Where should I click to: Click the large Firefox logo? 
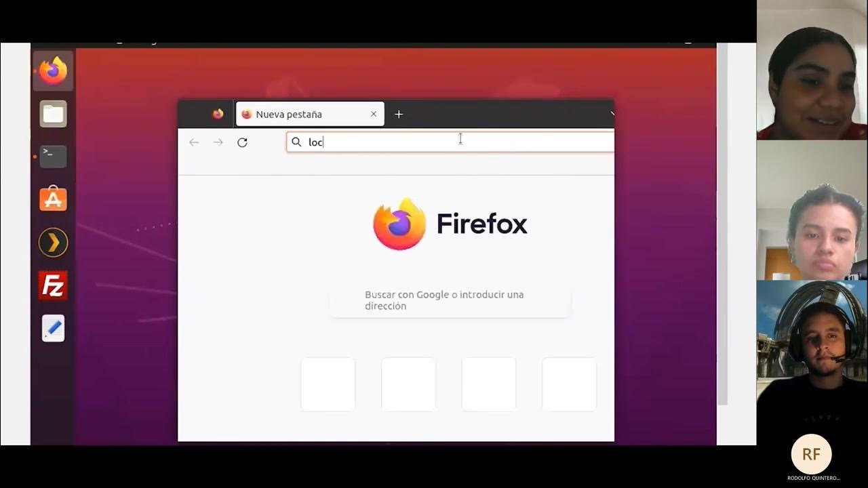(x=399, y=224)
